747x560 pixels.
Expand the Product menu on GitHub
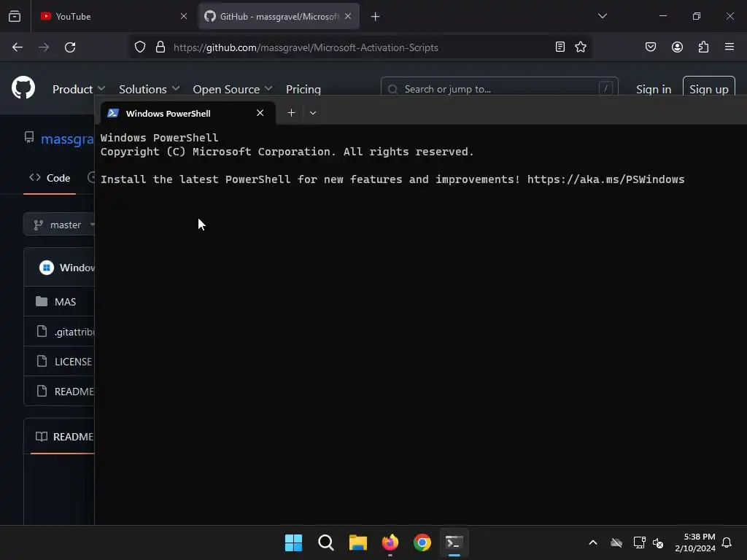point(79,89)
